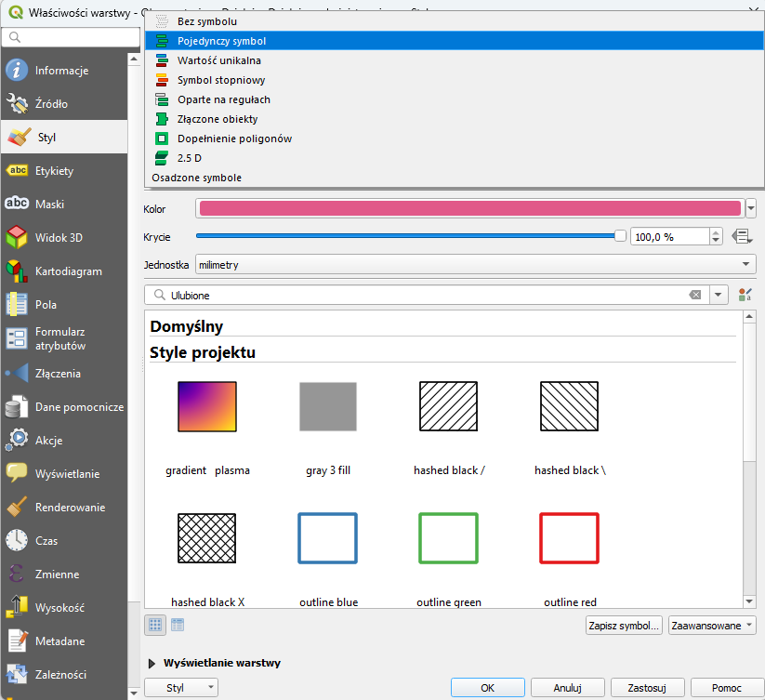
Task: Switch symbol list to list view
Action: click(x=178, y=626)
